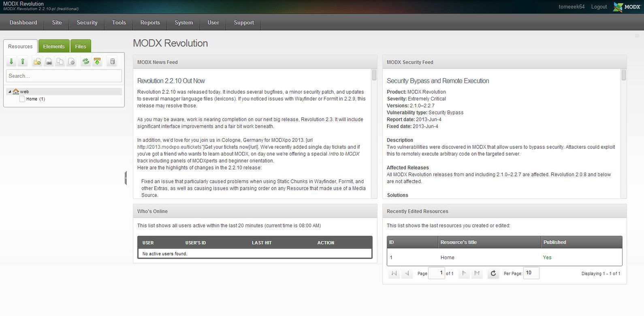The image size is (644, 316).
Task: Click the MODX Security Feed scrollbar thumb
Action: (624, 75)
